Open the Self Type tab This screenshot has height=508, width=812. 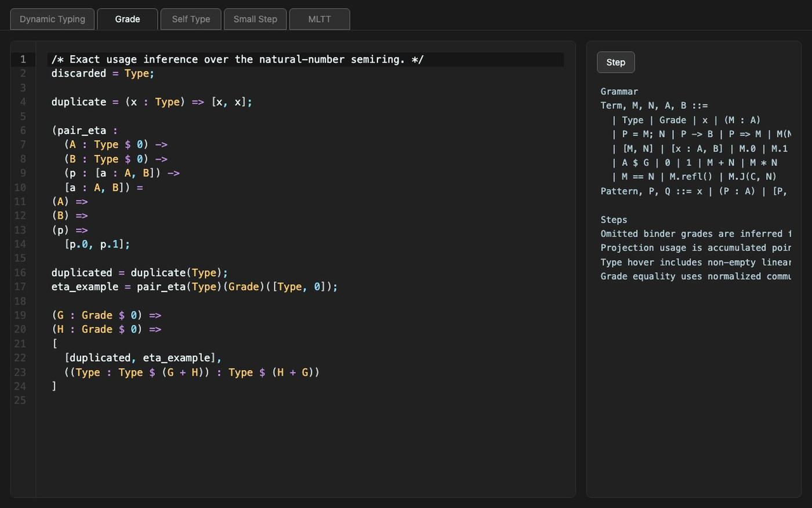point(191,19)
